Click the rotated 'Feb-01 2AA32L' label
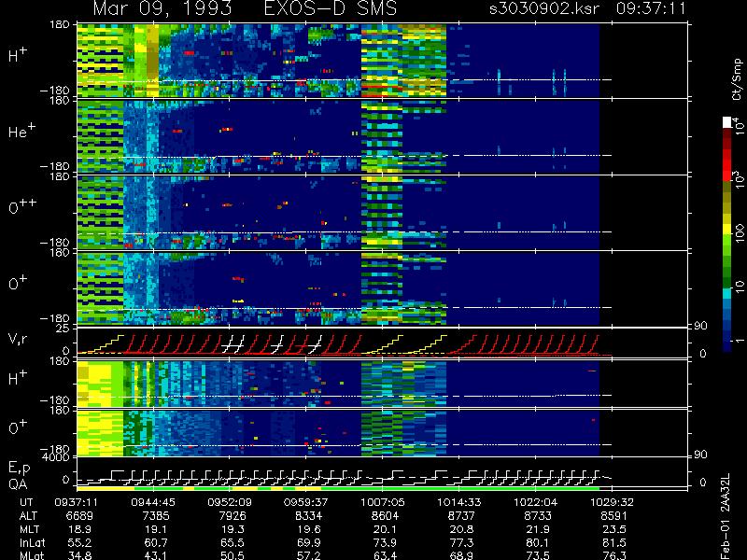This screenshot has height=560, width=747. point(726,517)
